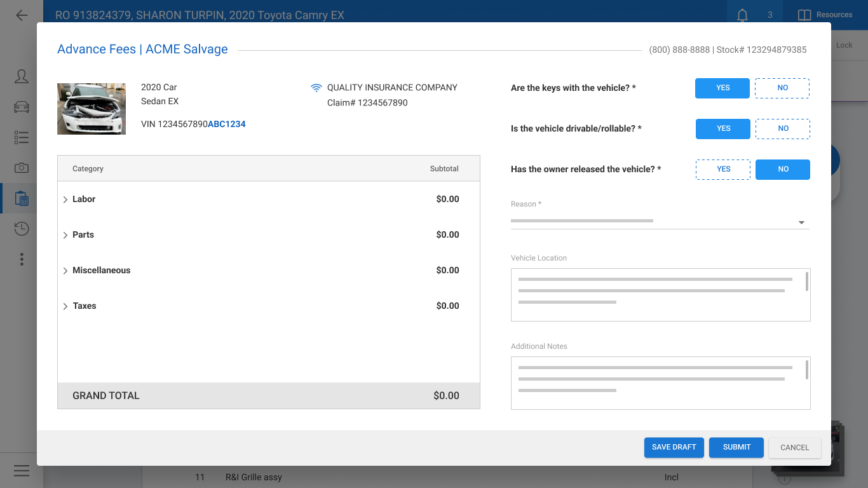Viewport: 868px width, 488px height.
Task: Open the Resources book icon
Action: (x=804, y=15)
